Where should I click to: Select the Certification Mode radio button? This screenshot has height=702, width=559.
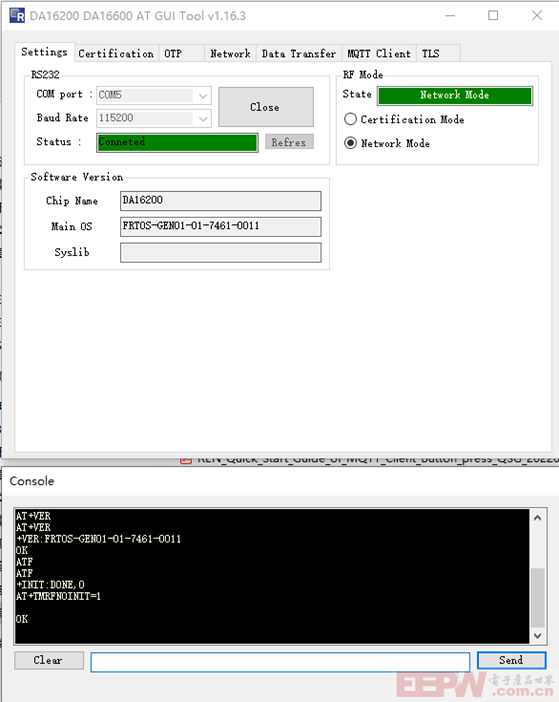[350, 119]
